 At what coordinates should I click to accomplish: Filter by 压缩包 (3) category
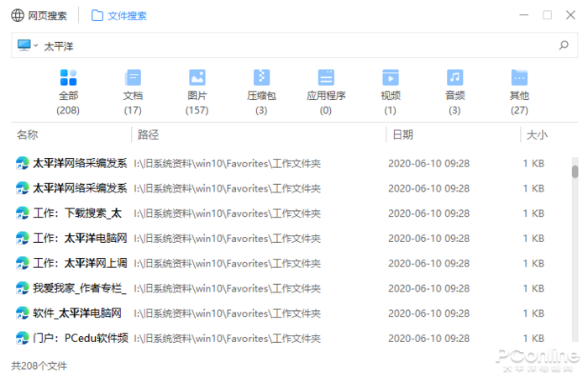coord(261,92)
